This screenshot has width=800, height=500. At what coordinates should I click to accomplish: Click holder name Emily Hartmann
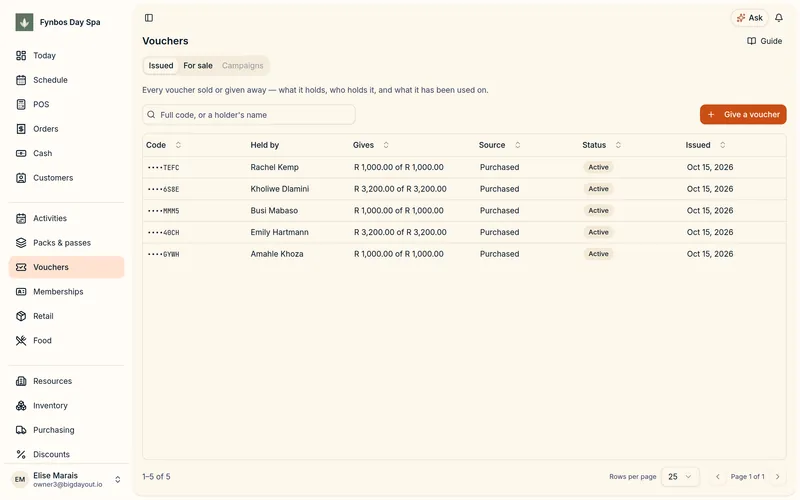point(280,232)
